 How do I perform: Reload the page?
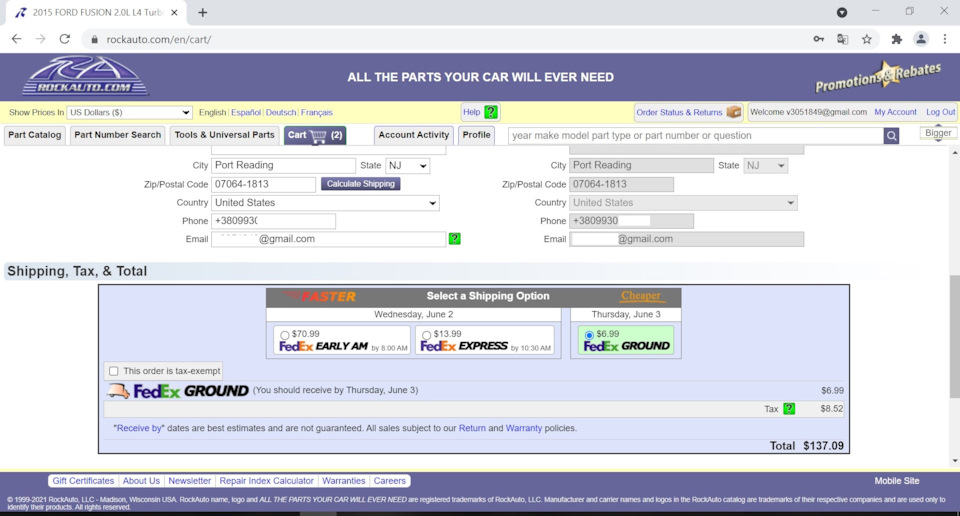tap(64, 39)
